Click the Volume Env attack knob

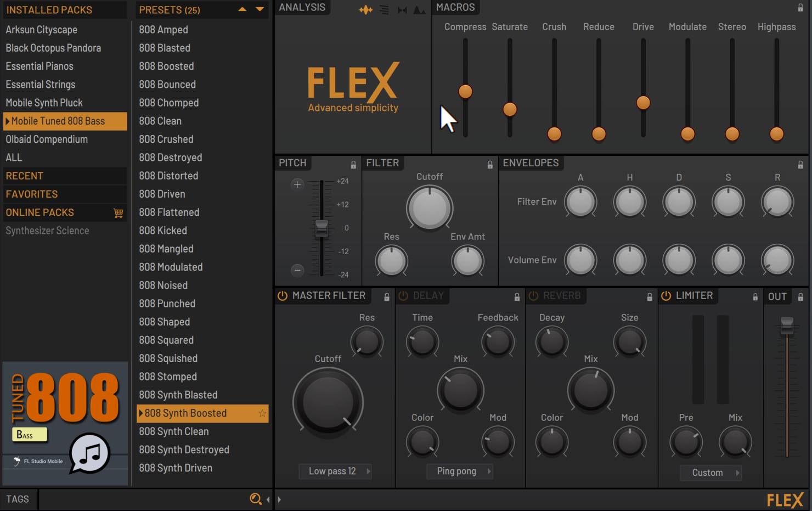(x=580, y=260)
